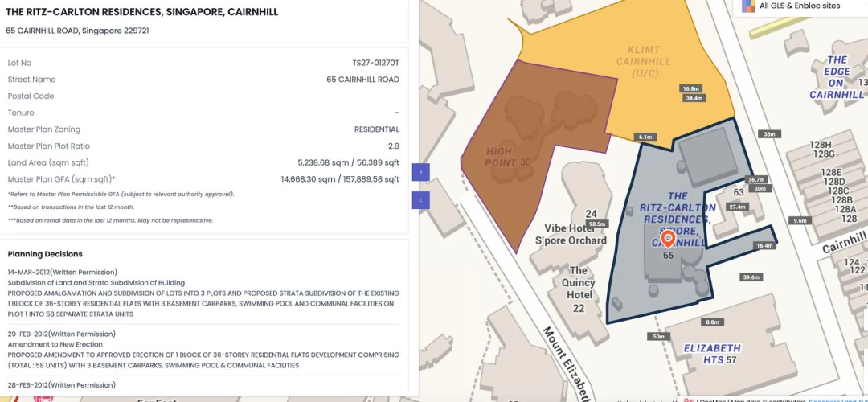Click the 39.6m boundary length marker
Screen dimensions: 868x402
[x=751, y=277]
